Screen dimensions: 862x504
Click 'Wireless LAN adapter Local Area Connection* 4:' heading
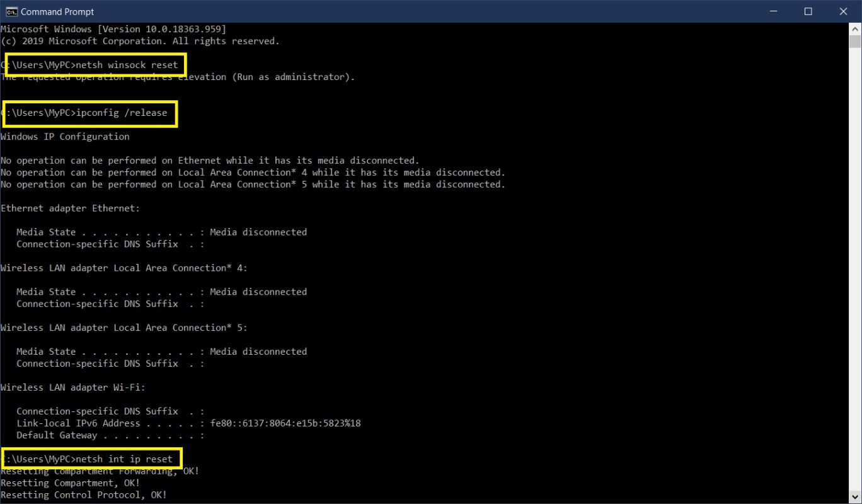(x=124, y=268)
